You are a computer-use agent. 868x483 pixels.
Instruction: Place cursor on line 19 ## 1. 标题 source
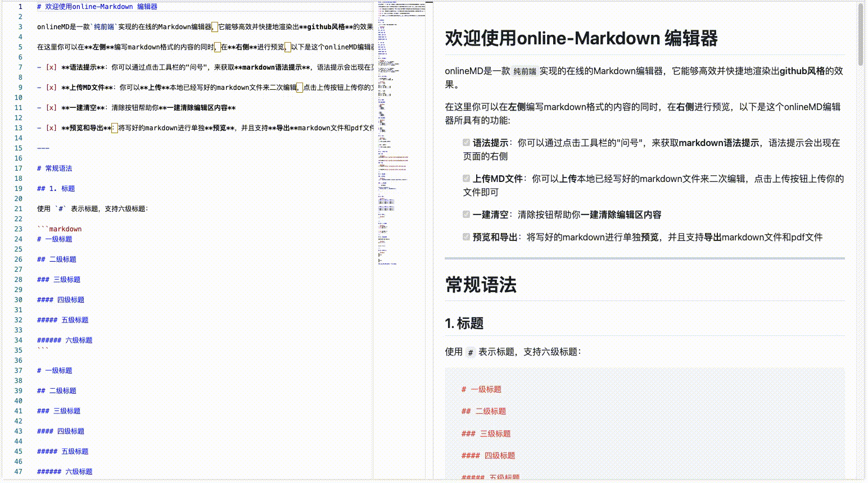point(56,188)
